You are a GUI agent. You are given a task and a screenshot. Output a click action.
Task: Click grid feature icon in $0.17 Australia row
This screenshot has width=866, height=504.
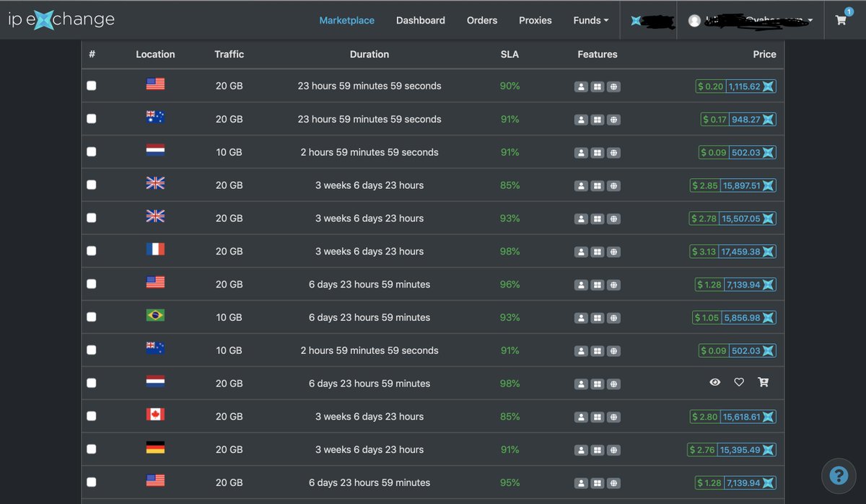click(598, 120)
